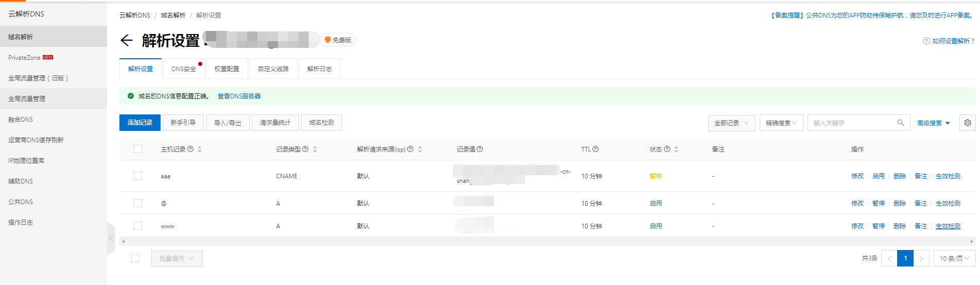Toggle the select-all checkbox in table header
This screenshot has width=980, height=285.
pyautogui.click(x=138, y=149)
